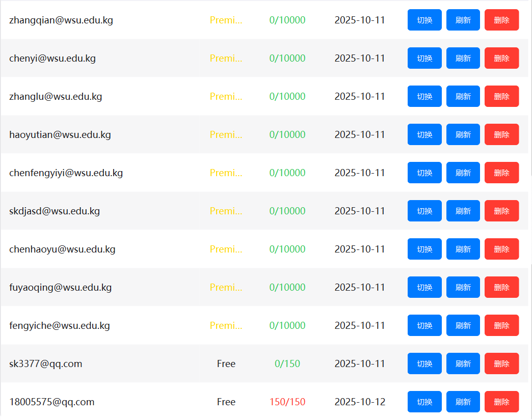Delete the 18005575@qq.com account
The height and width of the screenshot is (420, 532).
pyautogui.click(x=501, y=402)
